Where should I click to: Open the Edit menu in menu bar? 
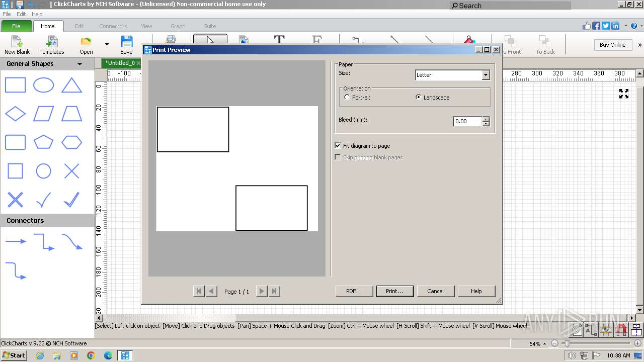[x=21, y=14]
